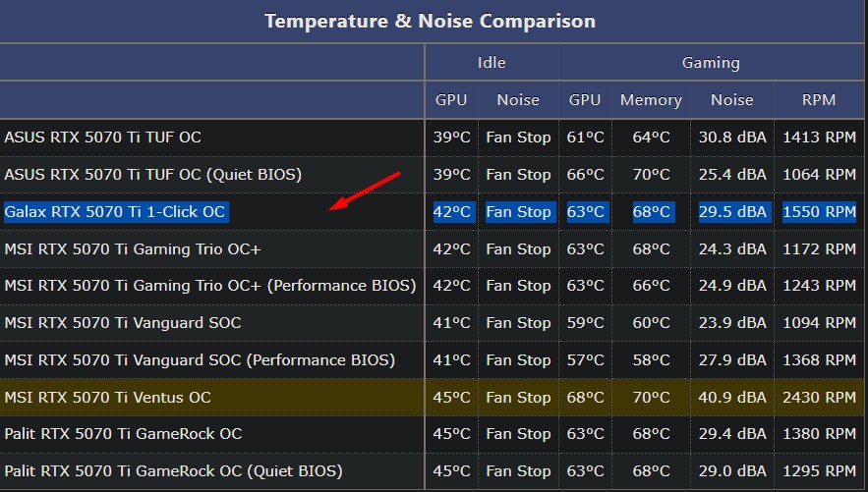Select the RPM column header
This screenshot has width=868, height=492.
819,100
